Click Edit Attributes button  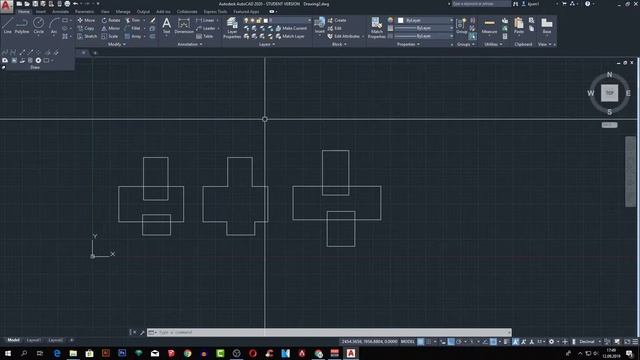click(x=345, y=36)
